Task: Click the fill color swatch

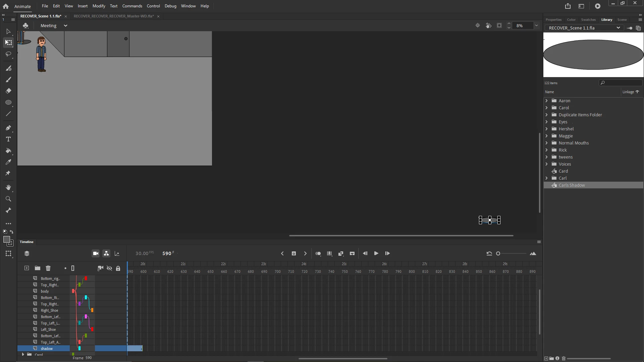Action: click(6, 239)
